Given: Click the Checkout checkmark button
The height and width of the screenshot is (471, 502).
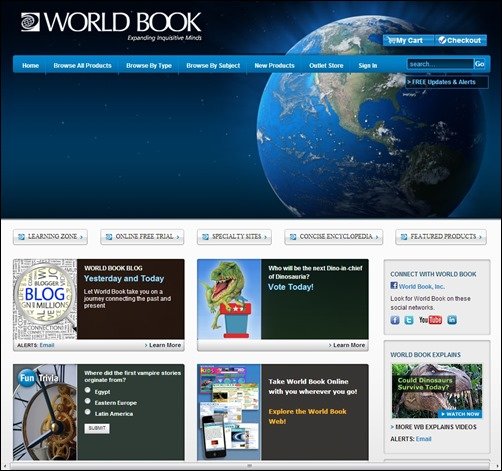Looking at the screenshot, I should tap(461, 40).
